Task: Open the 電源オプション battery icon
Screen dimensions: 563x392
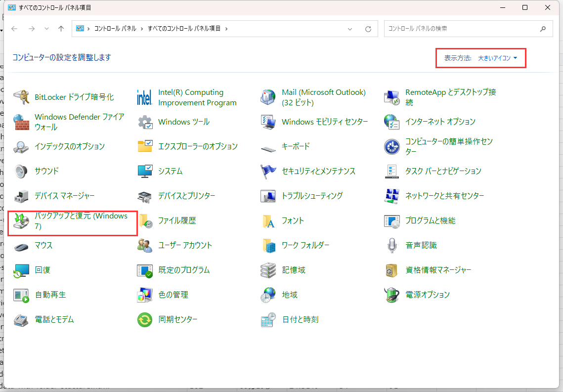Action: [x=391, y=295]
